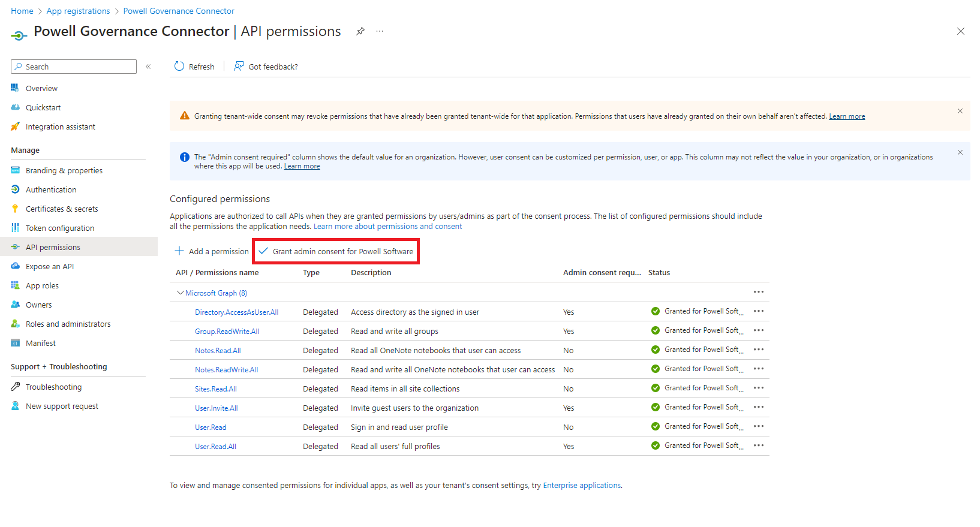The height and width of the screenshot is (527, 980).
Task: Open Enterprise applications link
Action: (582, 486)
